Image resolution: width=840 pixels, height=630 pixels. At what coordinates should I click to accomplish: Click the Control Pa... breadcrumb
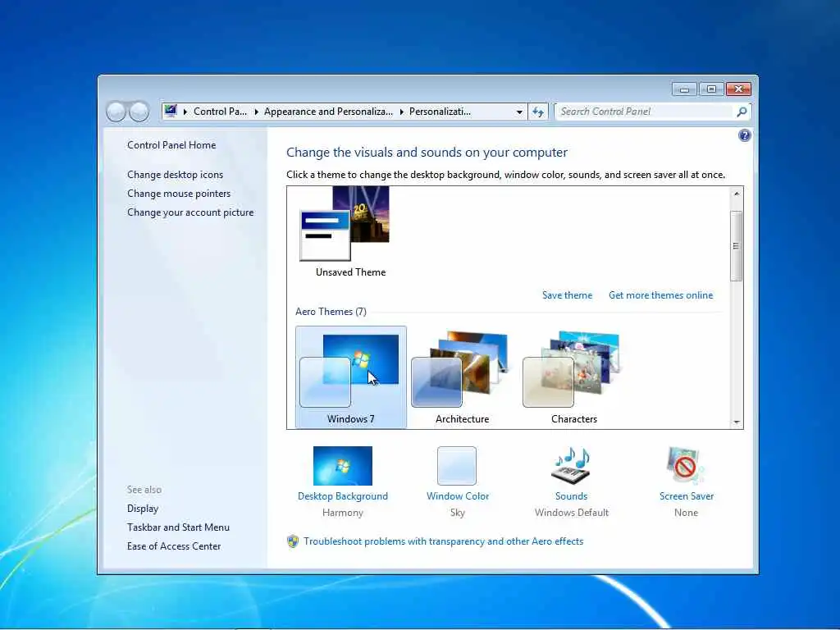(x=220, y=112)
